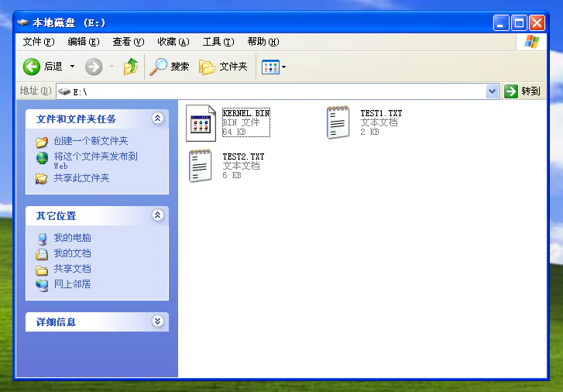Click 将这个文件夹发布到 Web link
The height and width of the screenshot is (392, 563).
click(x=95, y=160)
